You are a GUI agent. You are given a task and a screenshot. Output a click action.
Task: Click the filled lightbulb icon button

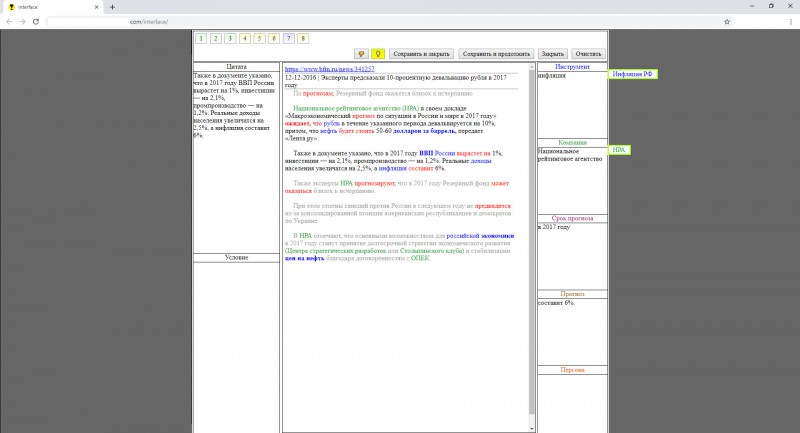(361, 54)
